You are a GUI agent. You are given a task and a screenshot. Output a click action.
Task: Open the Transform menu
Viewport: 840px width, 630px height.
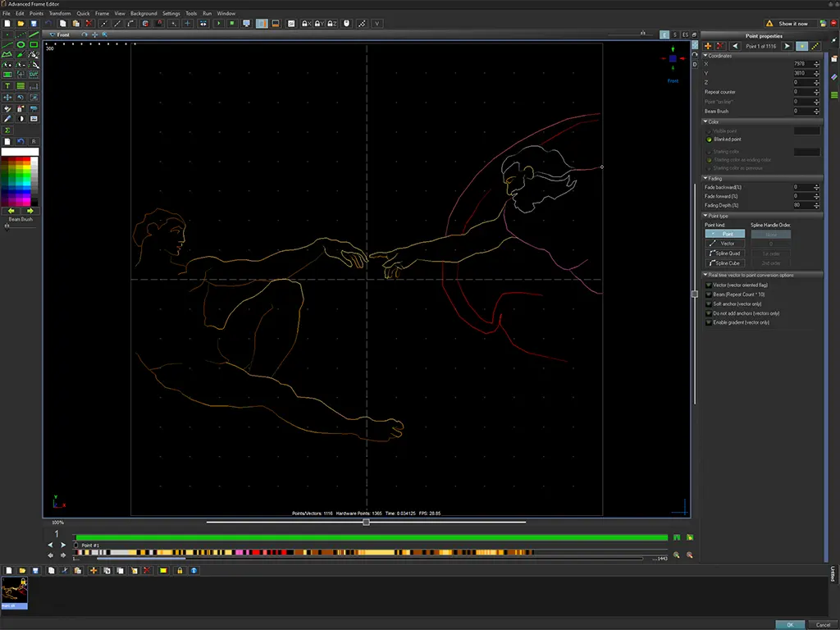pos(60,14)
